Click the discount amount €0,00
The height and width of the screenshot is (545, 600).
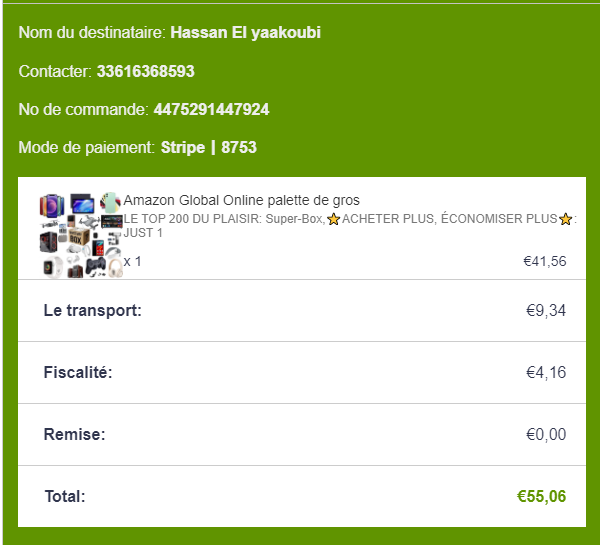[546, 435]
